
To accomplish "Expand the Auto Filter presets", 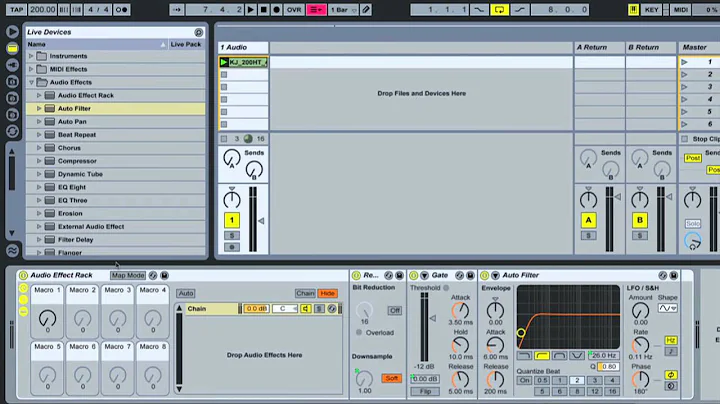I will coord(39,109).
